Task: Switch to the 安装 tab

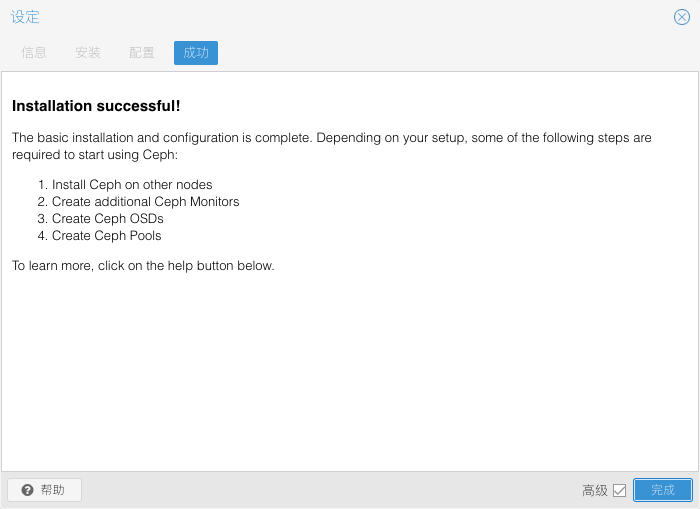Action: click(x=88, y=53)
